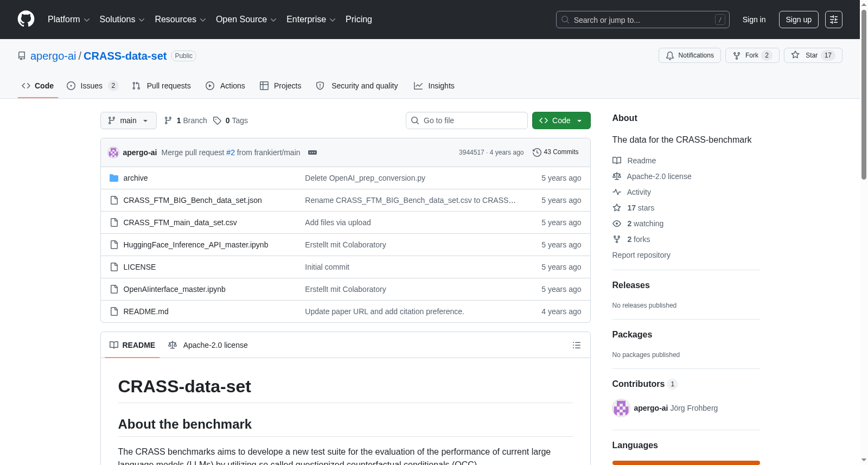The height and width of the screenshot is (465, 868).
Task: Open the README outline list icon
Action: 577,345
